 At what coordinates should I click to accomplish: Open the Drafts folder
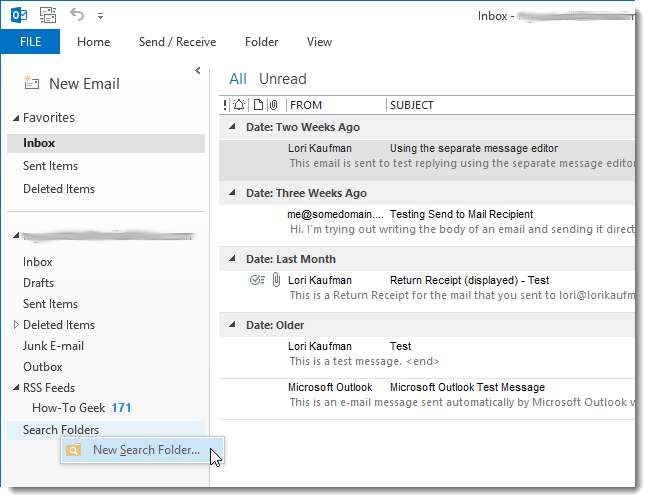(x=39, y=283)
